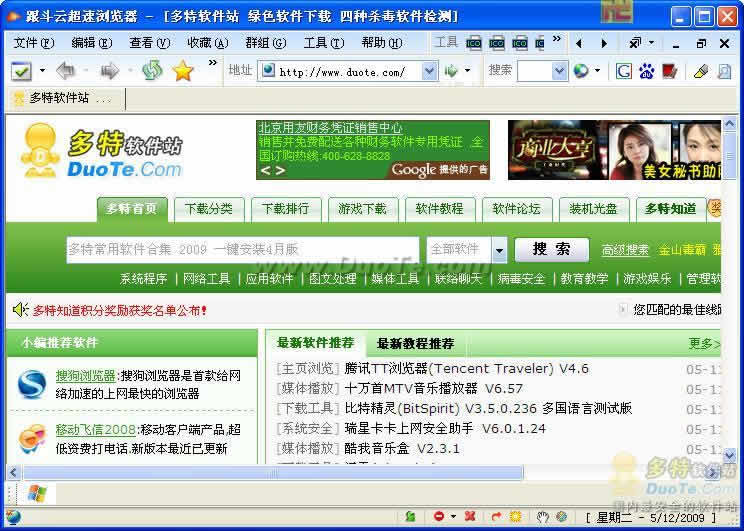The height and width of the screenshot is (531, 744).
Task: Click the globe search engine icon
Action: click(x=581, y=71)
